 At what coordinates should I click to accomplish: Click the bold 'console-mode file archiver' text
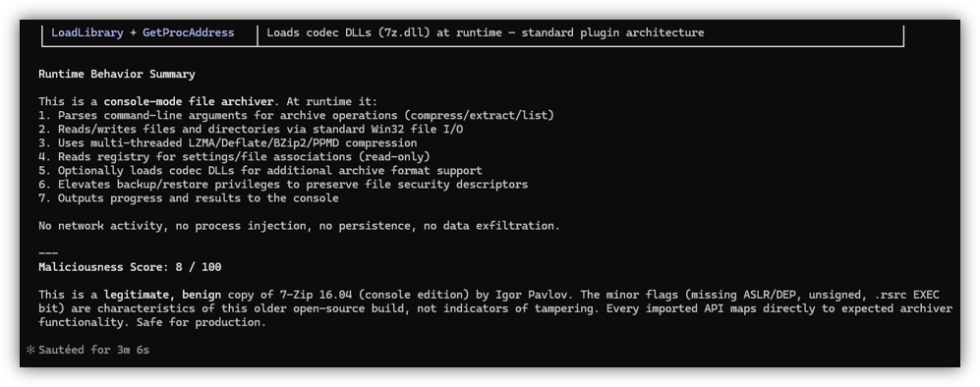(x=189, y=101)
